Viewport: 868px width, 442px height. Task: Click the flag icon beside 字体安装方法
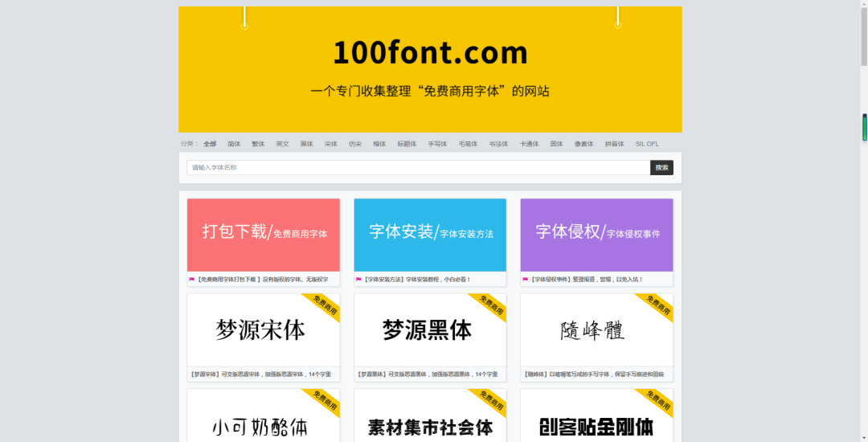pyautogui.click(x=358, y=280)
